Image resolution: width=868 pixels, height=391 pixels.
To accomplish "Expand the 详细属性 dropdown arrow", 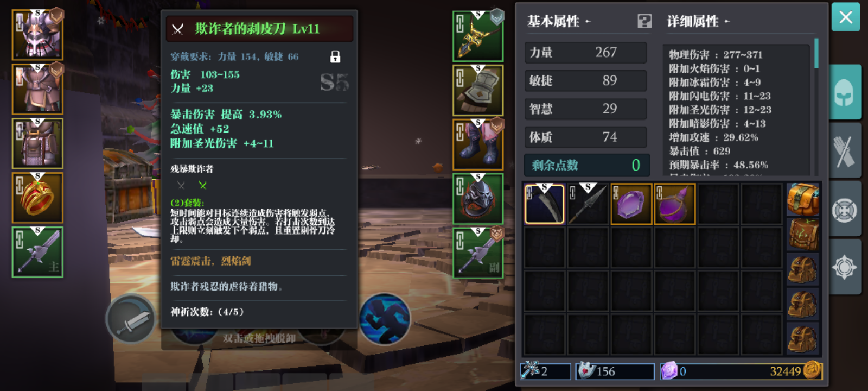I will pyautogui.click(x=727, y=22).
